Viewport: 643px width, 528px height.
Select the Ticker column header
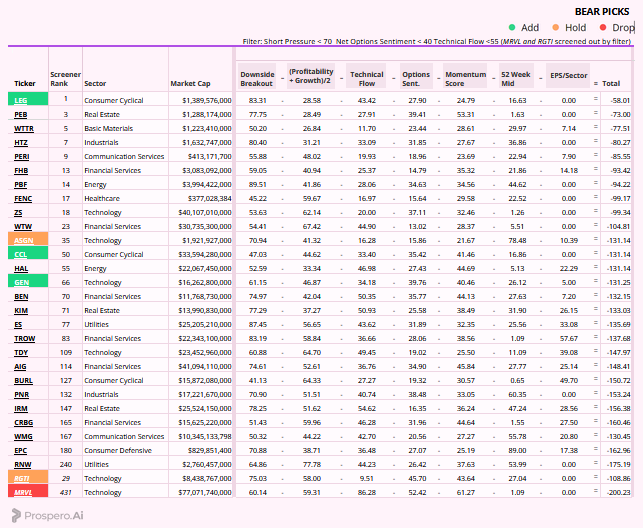tap(25, 84)
